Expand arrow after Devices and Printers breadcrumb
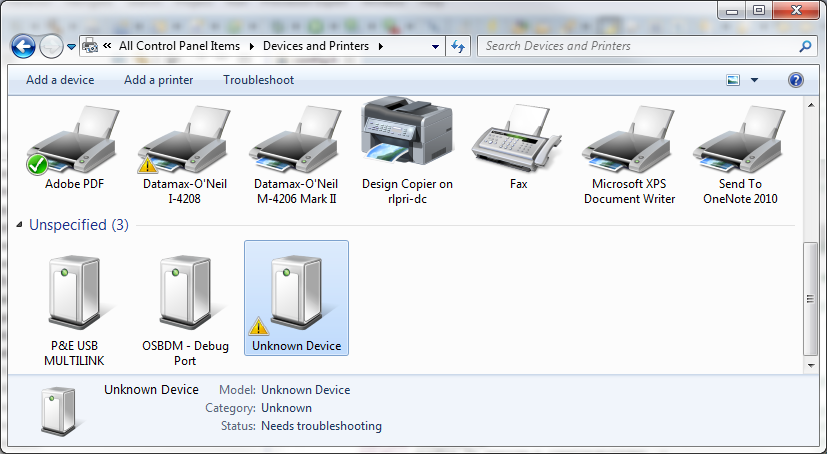Screen dimensions: 827x454 pyautogui.click(x=380, y=46)
